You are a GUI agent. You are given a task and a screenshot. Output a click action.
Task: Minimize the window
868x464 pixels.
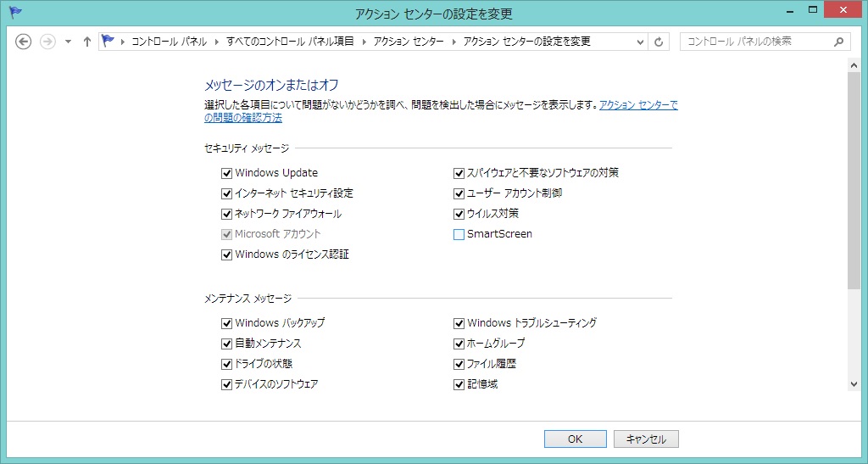[791, 10]
